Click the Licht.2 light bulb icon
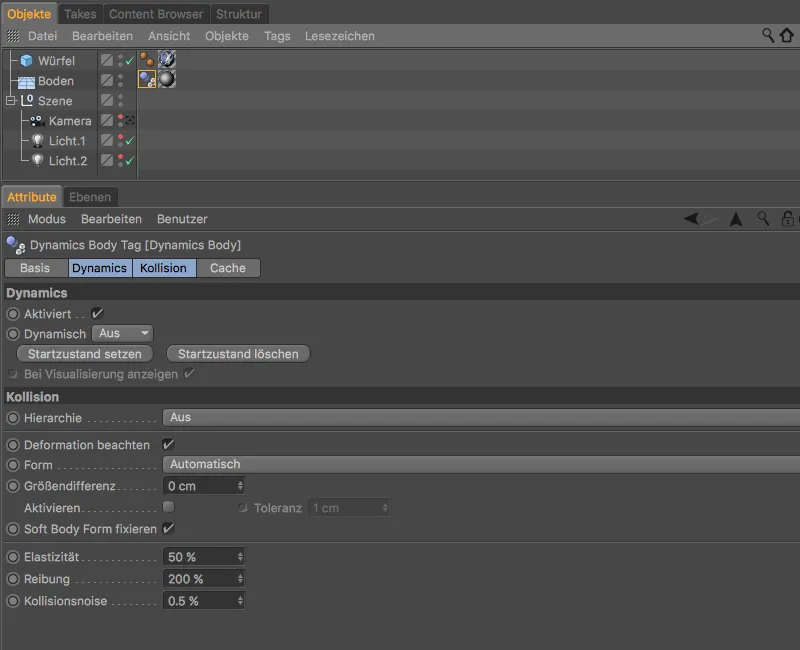Screen dimensions: 800x650 pos(37,160)
